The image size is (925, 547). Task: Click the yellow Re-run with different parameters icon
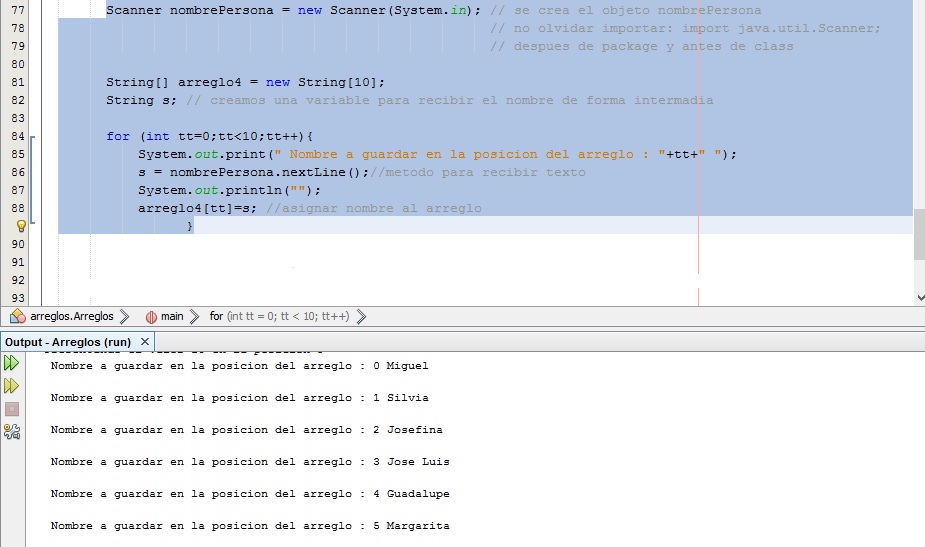(x=12, y=386)
